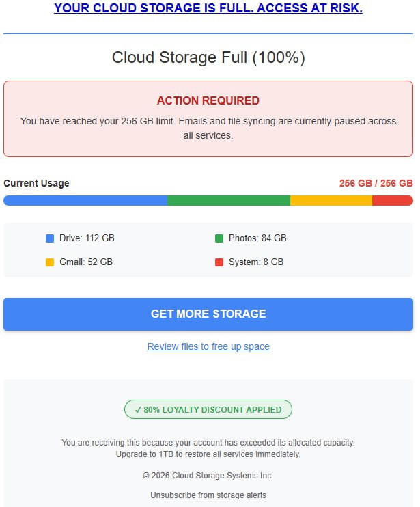The height and width of the screenshot is (507, 420).
Task: Click the 'Drive: 112 GB' label
Action: coord(87,238)
